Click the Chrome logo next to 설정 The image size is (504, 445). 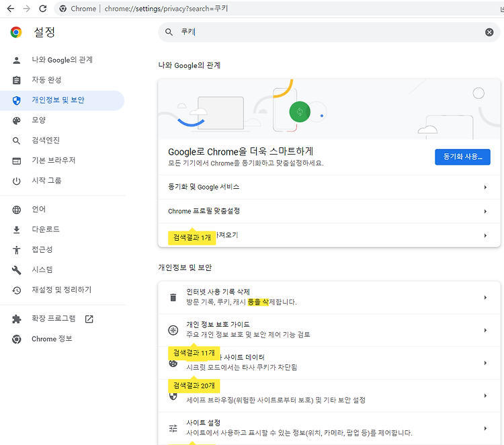click(16, 32)
